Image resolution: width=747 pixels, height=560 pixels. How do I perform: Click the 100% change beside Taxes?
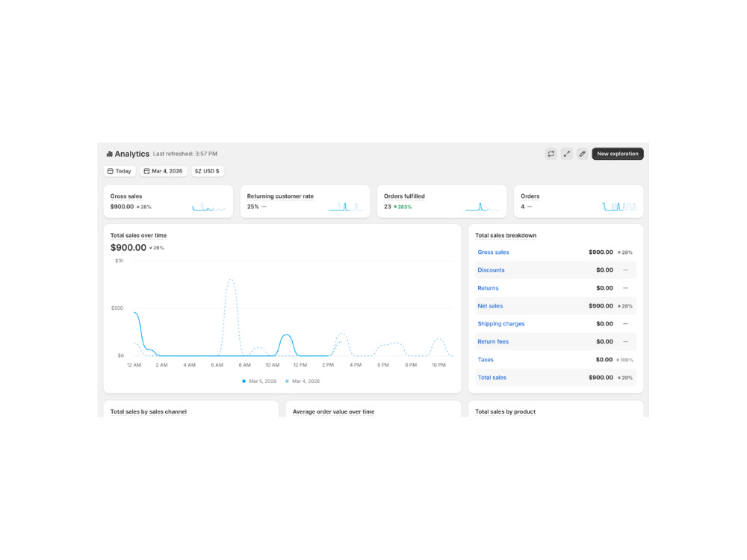(x=624, y=360)
